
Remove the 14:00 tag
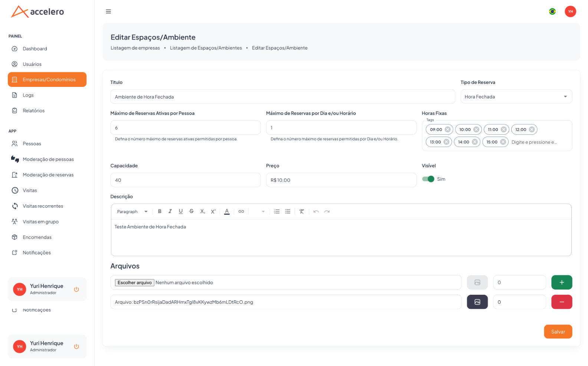click(474, 142)
